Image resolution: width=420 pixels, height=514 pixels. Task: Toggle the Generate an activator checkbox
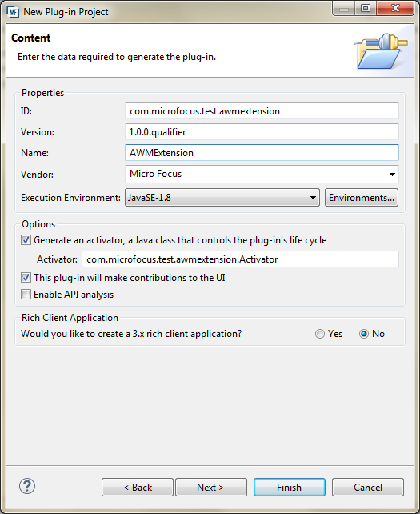point(26,240)
